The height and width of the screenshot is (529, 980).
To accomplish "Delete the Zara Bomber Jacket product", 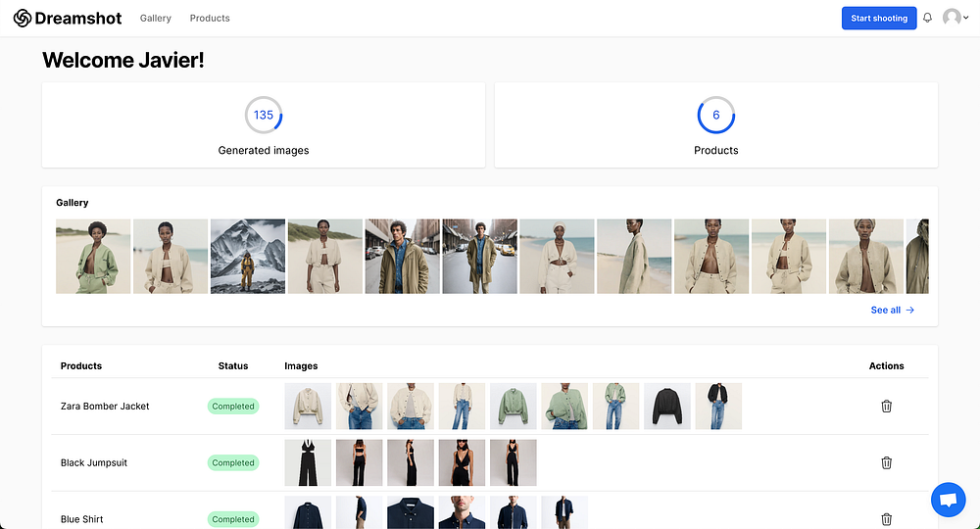I will (x=886, y=406).
